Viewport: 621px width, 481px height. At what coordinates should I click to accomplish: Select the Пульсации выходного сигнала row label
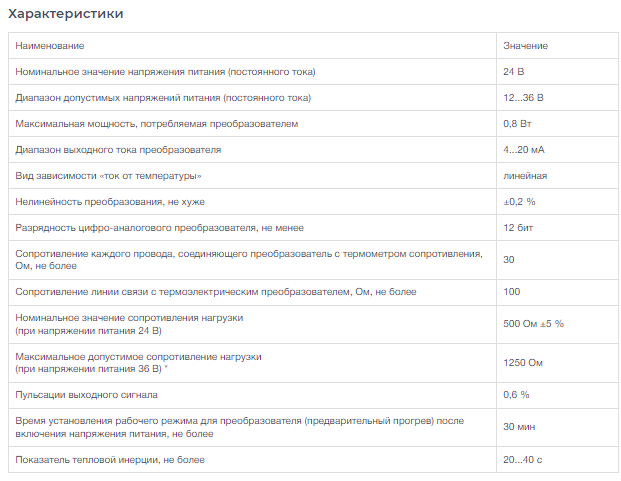[x=86, y=395]
